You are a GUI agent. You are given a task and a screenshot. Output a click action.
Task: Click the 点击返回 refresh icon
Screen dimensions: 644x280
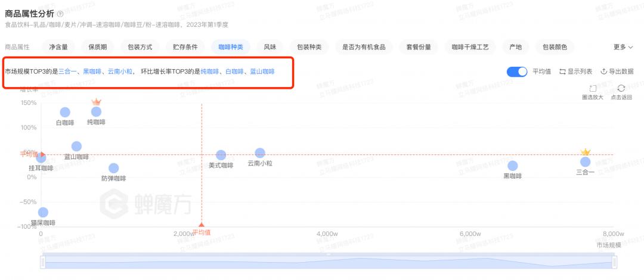[x=621, y=89]
